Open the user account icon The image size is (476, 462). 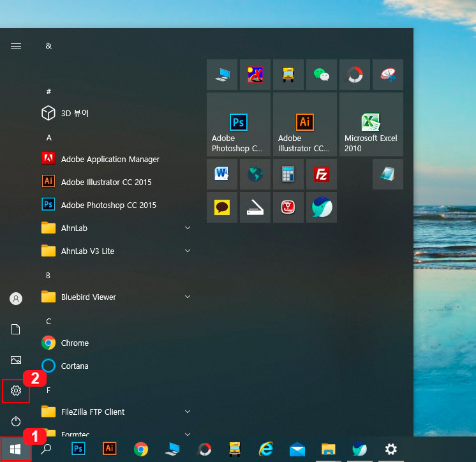[16, 299]
